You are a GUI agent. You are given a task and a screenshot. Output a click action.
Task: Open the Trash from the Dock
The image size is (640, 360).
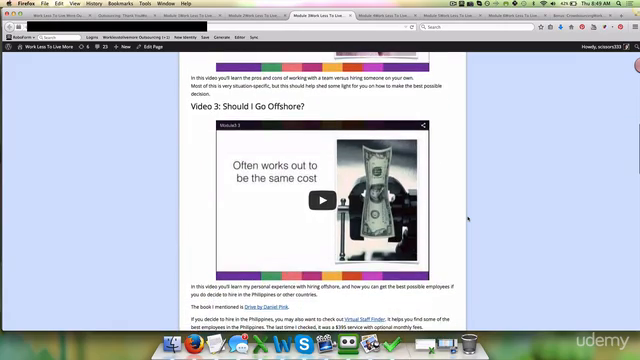[x=469, y=344]
